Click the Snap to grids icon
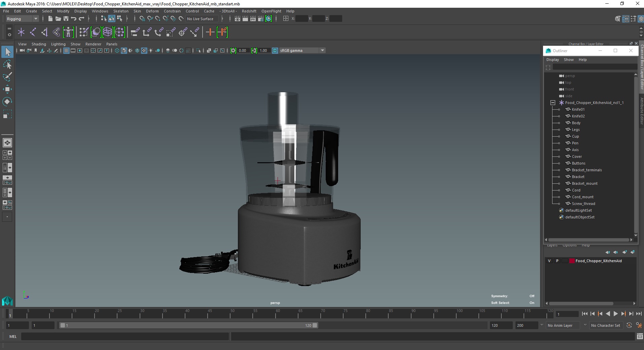This screenshot has width=644, height=350. point(142,19)
